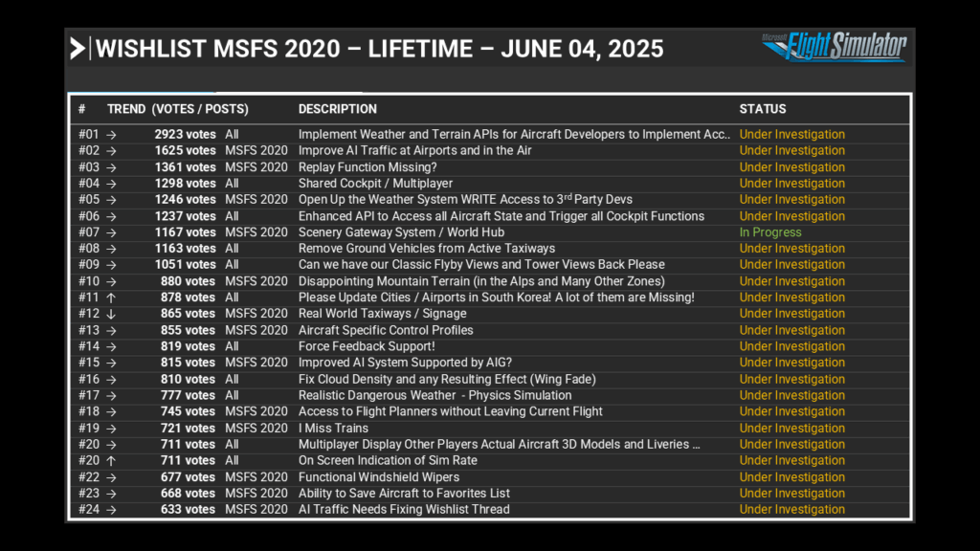The image size is (980, 551).
Task: Click the down trend arrow on row #12
Action: (111, 314)
